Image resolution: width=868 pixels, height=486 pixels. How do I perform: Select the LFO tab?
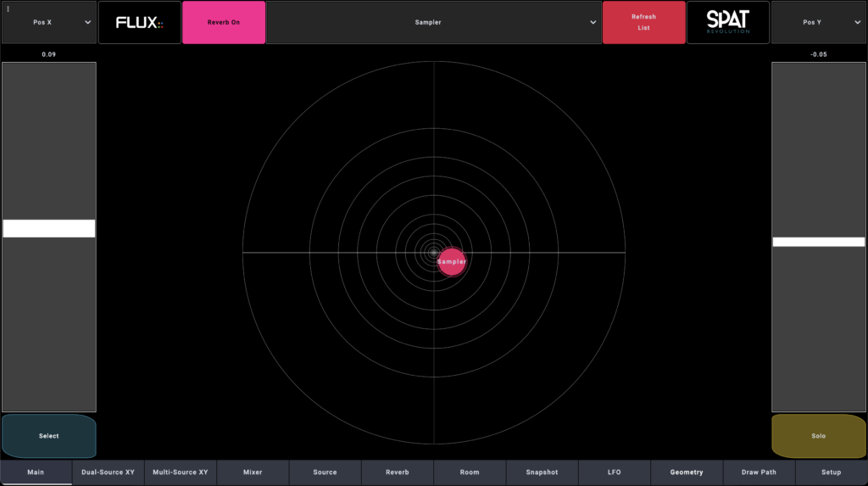coord(614,472)
